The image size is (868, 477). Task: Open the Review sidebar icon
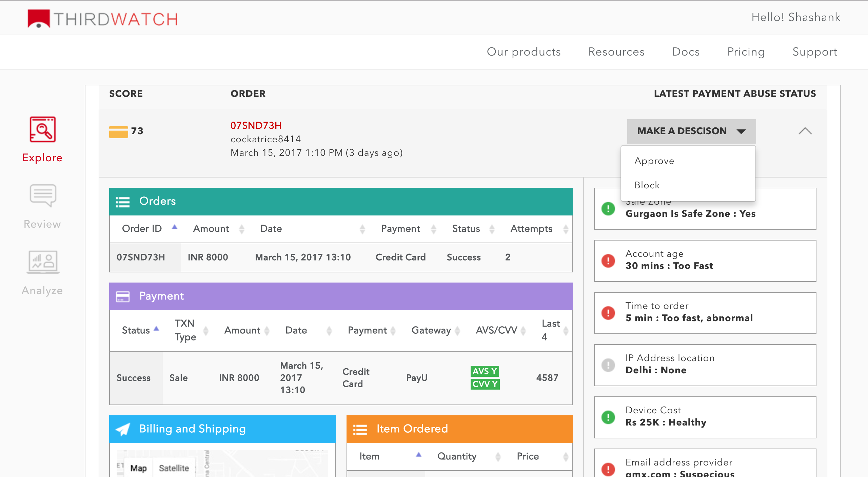pyautogui.click(x=42, y=195)
